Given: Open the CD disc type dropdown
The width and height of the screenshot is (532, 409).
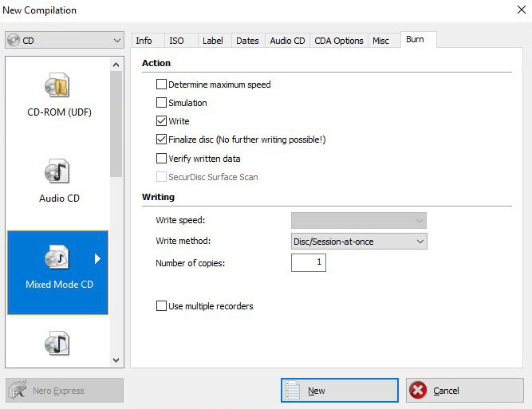Looking at the screenshot, I should (x=64, y=41).
